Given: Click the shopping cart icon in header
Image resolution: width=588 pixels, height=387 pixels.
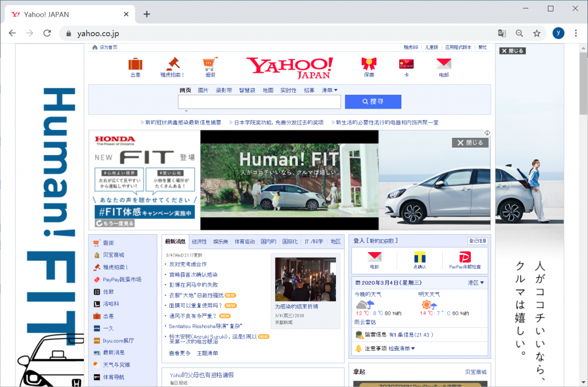Looking at the screenshot, I should click(x=210, y=64).
